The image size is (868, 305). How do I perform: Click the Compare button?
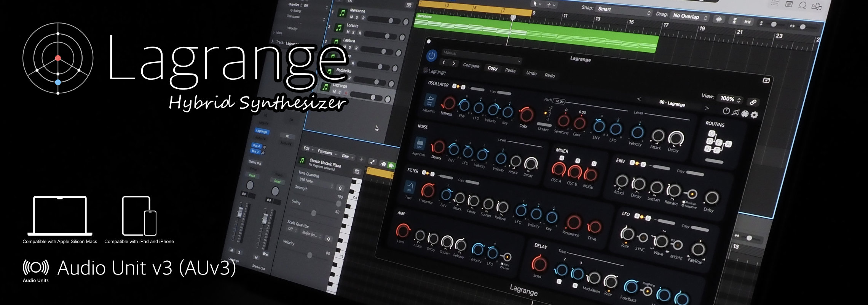tap(471, 66)
